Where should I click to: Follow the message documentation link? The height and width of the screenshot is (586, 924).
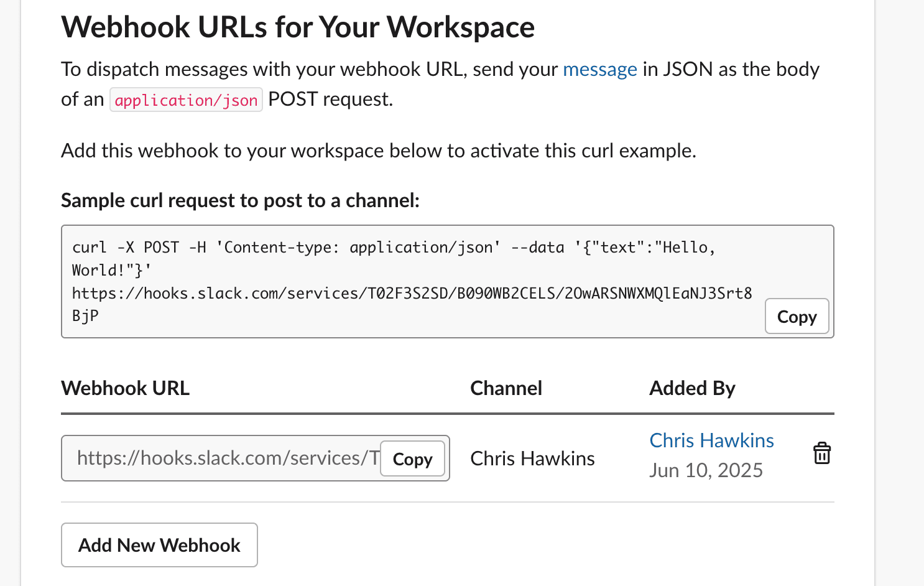pos(599,69)
